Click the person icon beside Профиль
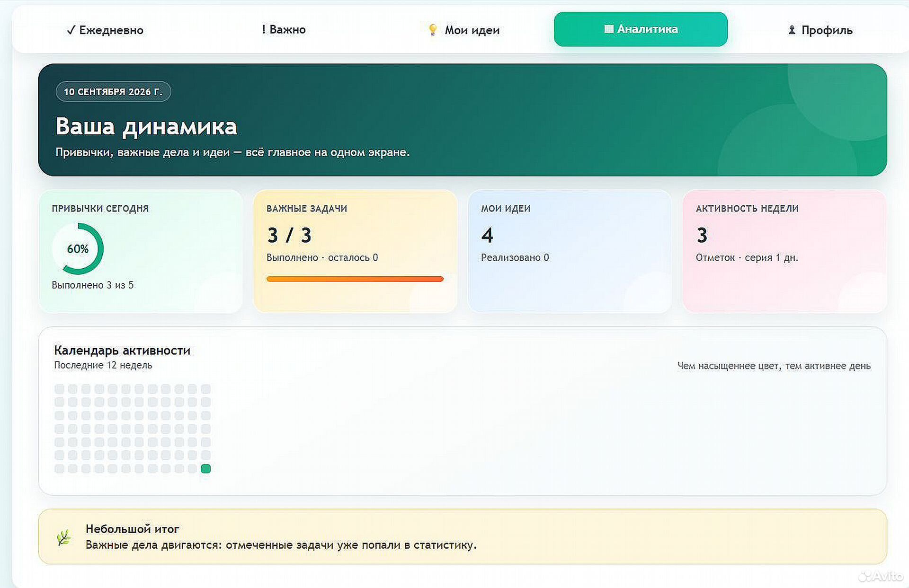Image resolution: width=909 pixels, height=588 pixels. (792, 30)
